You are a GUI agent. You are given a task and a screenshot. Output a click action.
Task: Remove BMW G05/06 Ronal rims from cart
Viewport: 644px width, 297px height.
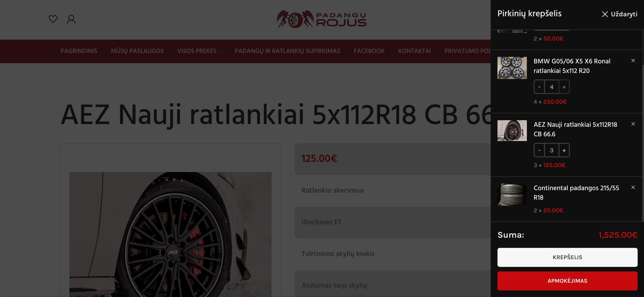pyautogui.click(x=633, y=61)
